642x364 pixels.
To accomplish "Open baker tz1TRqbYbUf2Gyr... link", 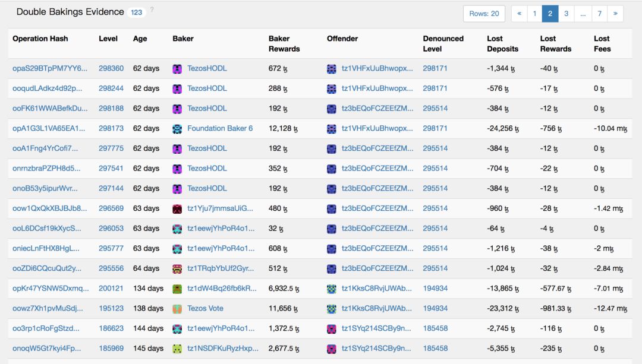I will [221, 268].
